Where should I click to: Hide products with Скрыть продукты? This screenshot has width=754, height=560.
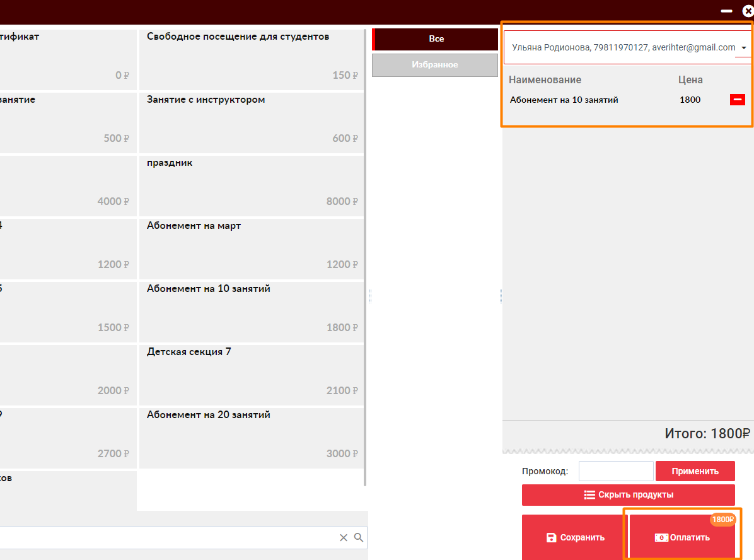pos(628,495)
